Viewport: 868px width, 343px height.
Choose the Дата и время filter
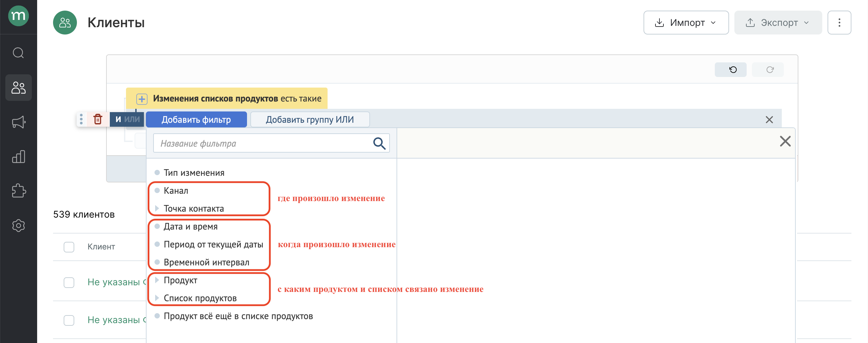pos(191,226)
